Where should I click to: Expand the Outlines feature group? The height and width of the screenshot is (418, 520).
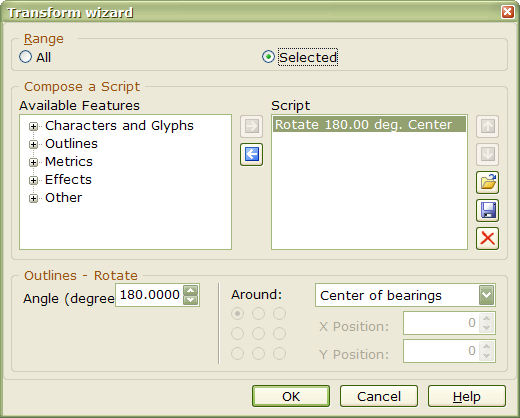click(33, 144)
